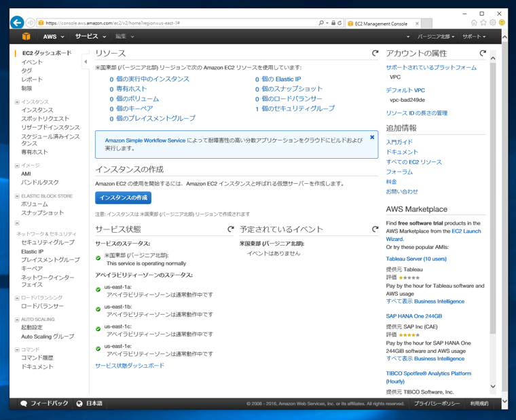Click the right panel scroll down arrow

493,387
